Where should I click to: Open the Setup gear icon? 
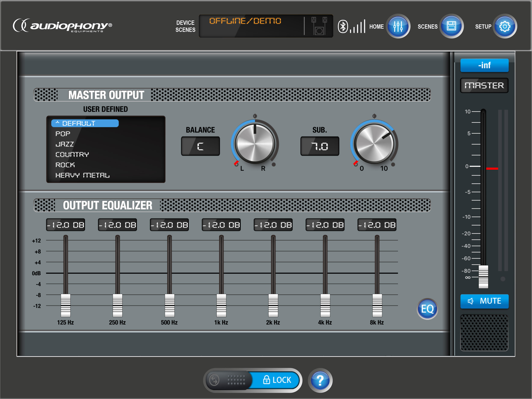tap(505, 26)
